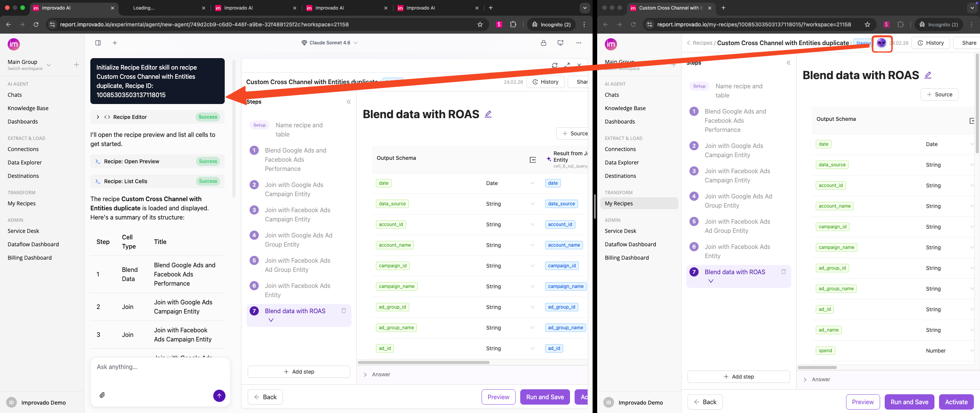The width and height of the screenshot is (980, 413).
Task: Open My Recipes in left sidebar
Action: pos(21,203)
